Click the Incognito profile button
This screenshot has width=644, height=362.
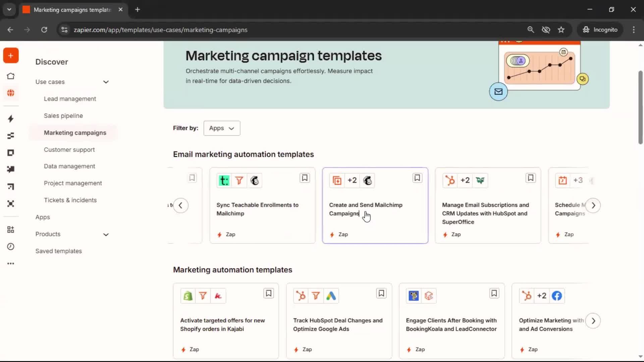coord(600,29)
